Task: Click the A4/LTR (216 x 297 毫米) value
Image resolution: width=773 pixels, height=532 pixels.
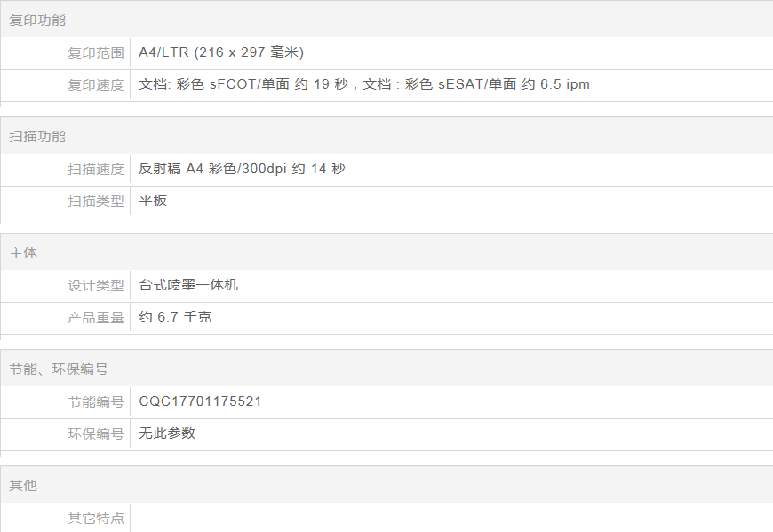Action: (221, 52)
